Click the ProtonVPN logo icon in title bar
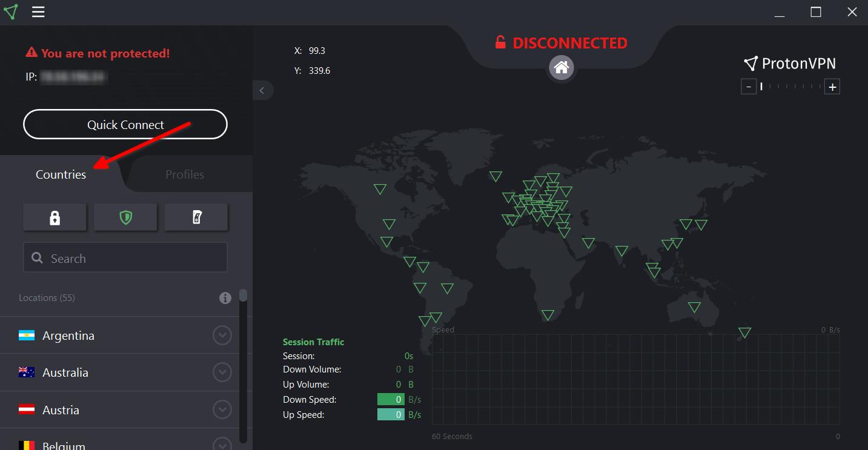The image size is (868, 450). pyautogui.click(x=11, y=12)
